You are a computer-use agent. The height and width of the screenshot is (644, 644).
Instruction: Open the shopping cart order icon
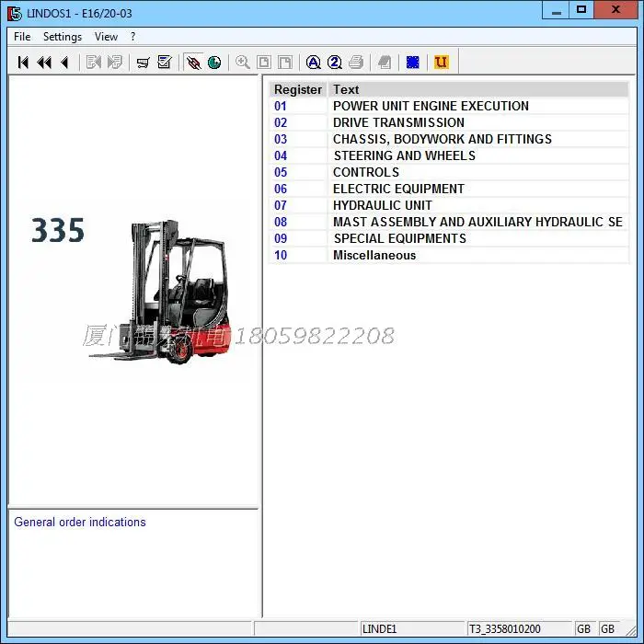click(143, 63)
